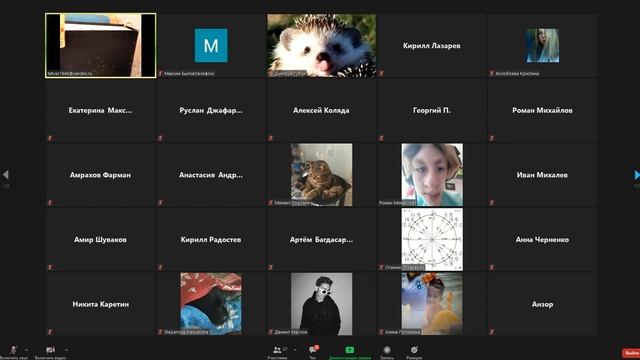Click muted mic icon on Амир Шуваков tile
The height and width of the screenshot is (360, 640).
coord(50,267)
